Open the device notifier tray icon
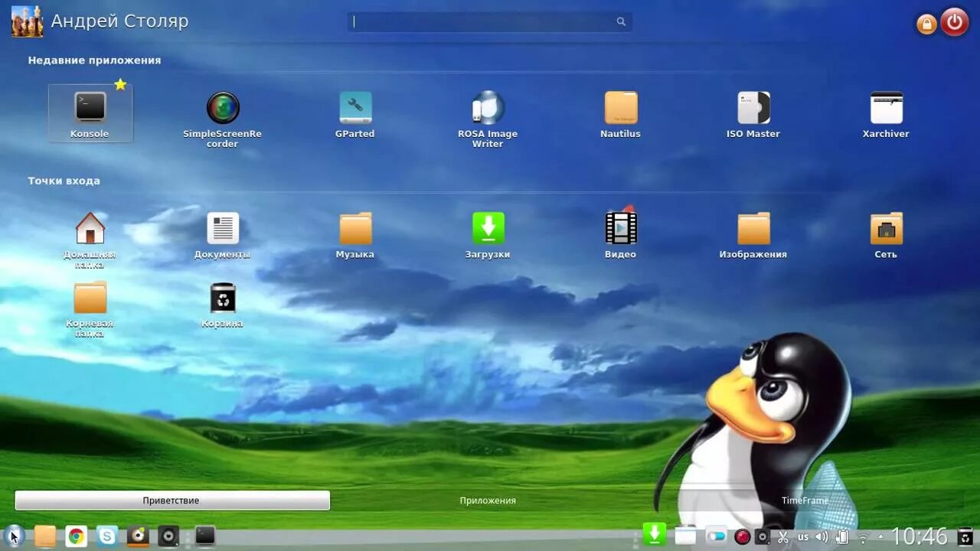Viewport: 980px width, 551px height. point(842,537)
